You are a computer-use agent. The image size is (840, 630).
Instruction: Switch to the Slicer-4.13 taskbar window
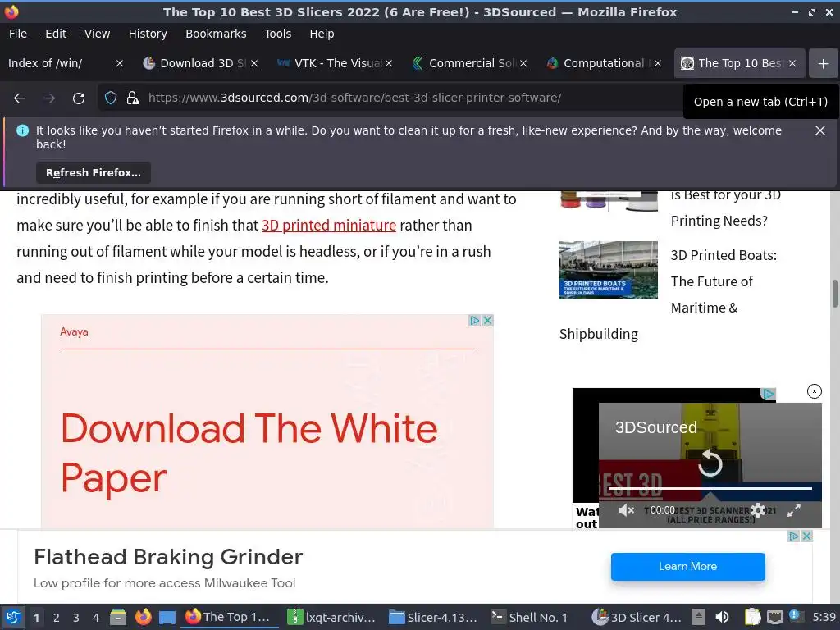point(433,618)
